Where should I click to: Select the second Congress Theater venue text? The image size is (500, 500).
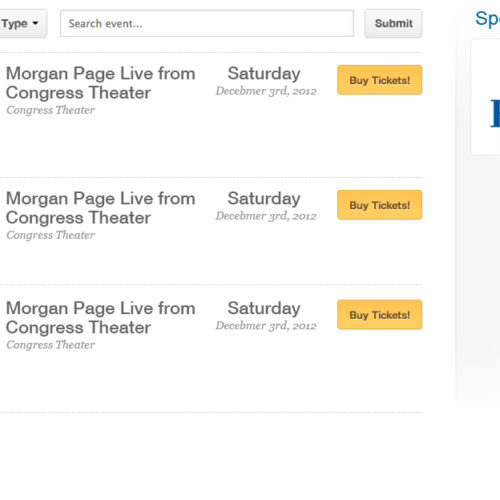51,235
